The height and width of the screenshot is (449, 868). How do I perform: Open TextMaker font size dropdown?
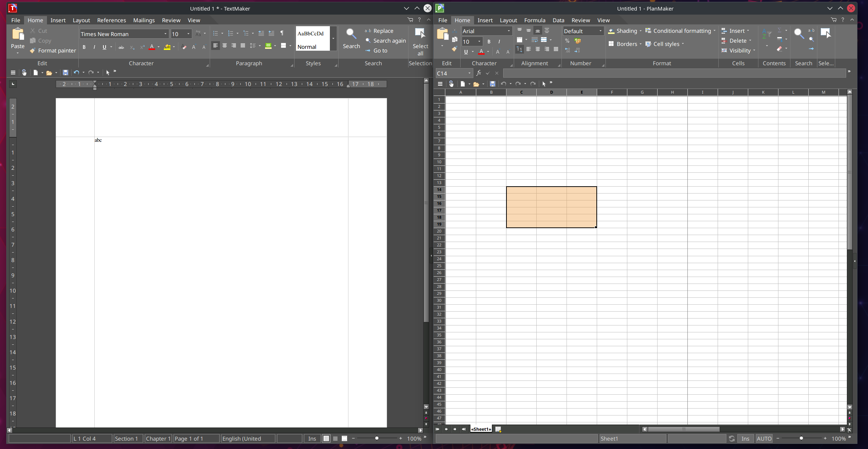click(x=188, y=34)
